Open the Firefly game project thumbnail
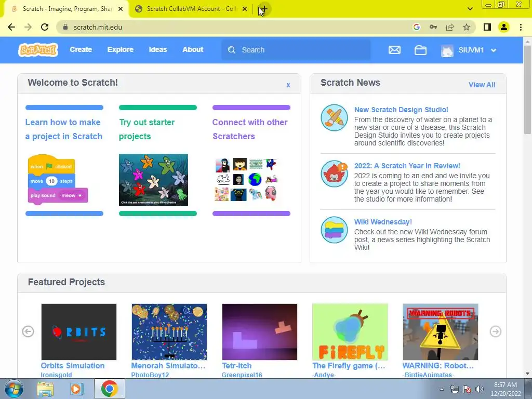 pyautogui.click(x=350, y=332)
